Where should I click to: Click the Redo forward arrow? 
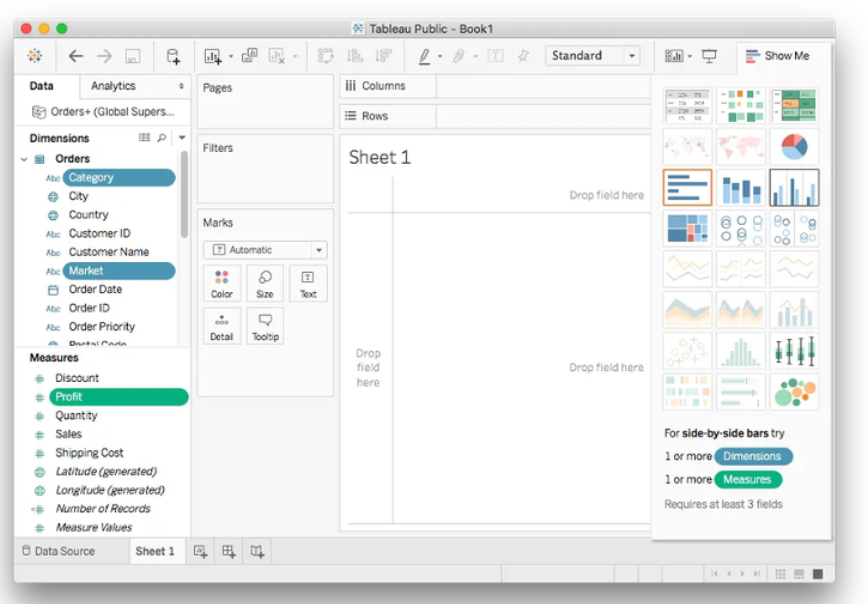point(104,56)
